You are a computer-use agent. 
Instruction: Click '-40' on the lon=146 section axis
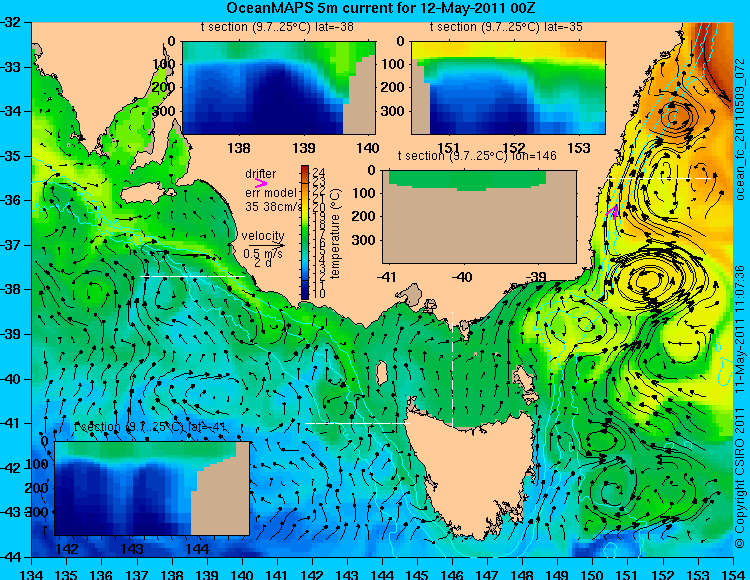click(462, 277)
